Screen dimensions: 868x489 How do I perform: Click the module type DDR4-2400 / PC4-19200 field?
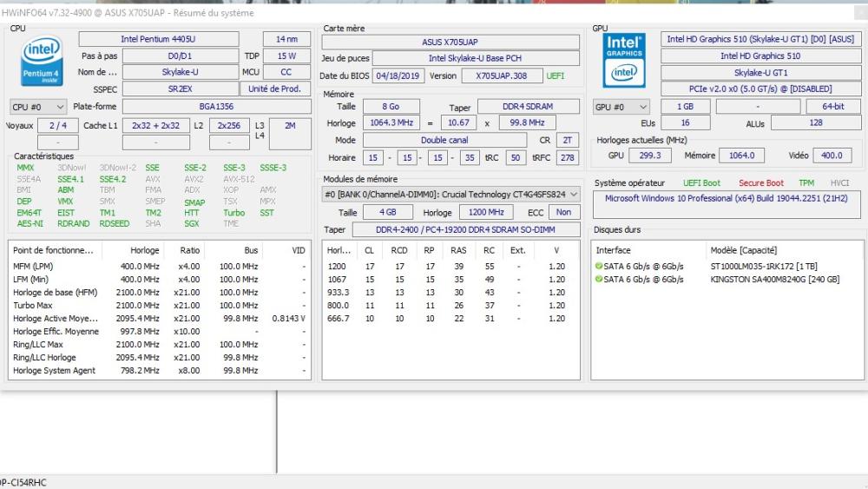coord(466,229)
